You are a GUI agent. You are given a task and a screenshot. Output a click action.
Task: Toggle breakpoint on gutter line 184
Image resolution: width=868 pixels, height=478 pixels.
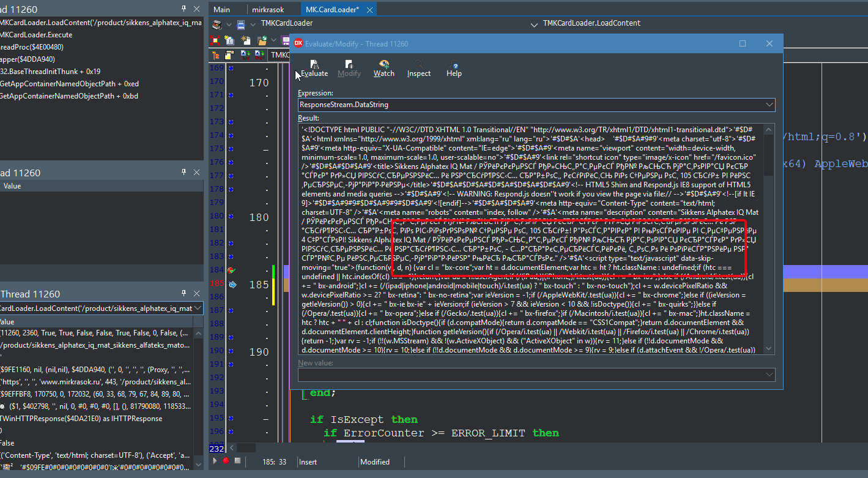(231, 270)
